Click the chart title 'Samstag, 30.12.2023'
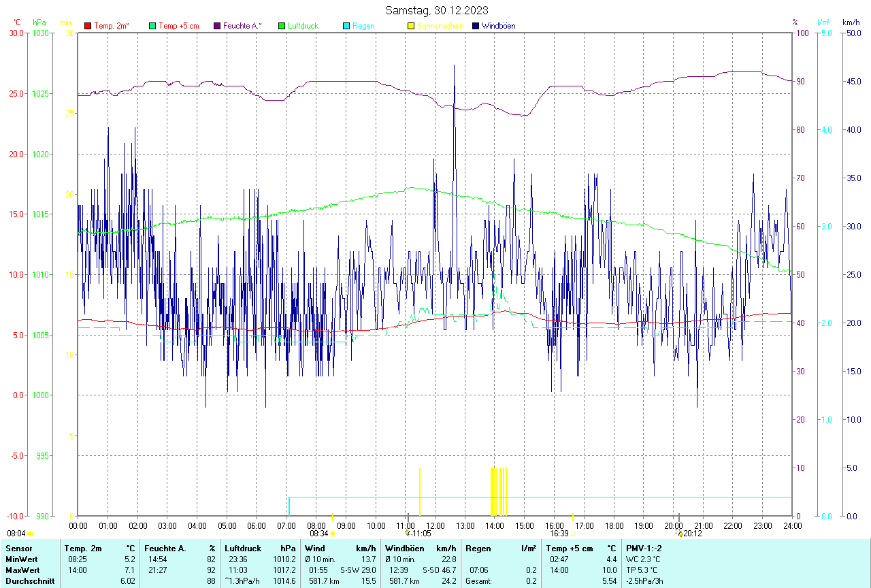This screenshot has width=871, height=588. click(436, 10)
